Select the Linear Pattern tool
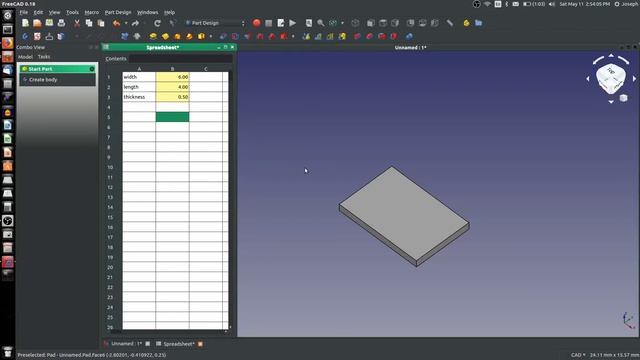 tap(318, 36)
